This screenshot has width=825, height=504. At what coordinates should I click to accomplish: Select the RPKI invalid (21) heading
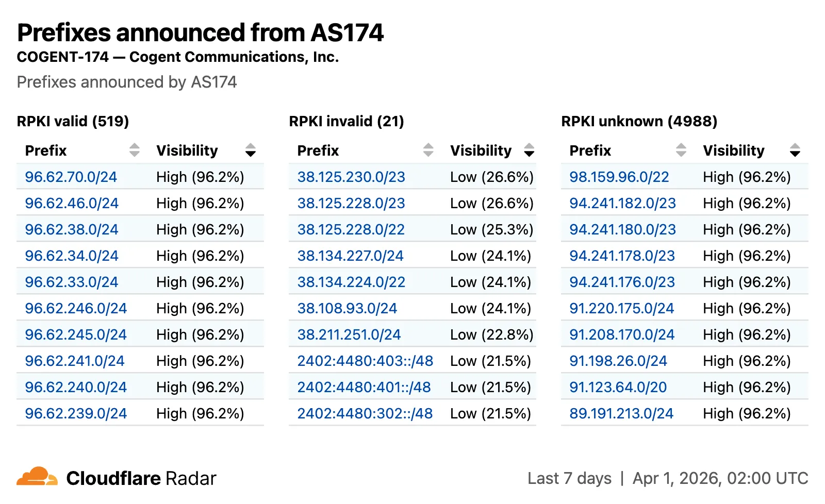[345, 121]
